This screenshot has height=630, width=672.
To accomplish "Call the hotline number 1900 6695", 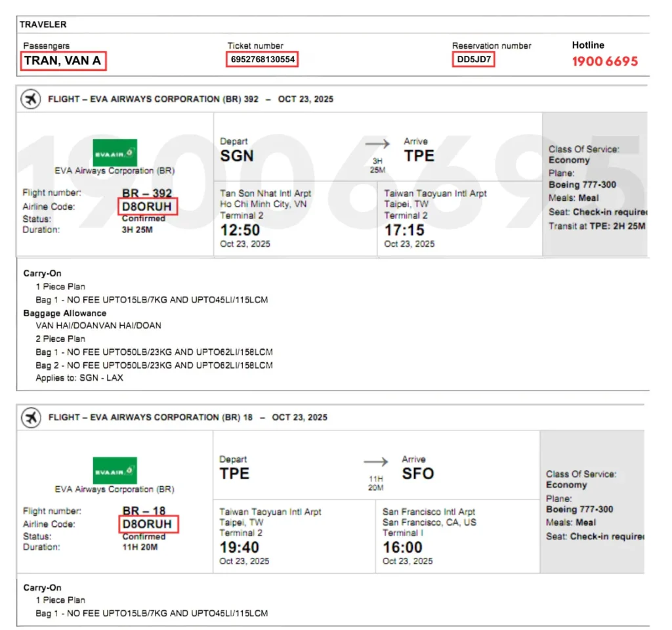I will coord(606,62).
